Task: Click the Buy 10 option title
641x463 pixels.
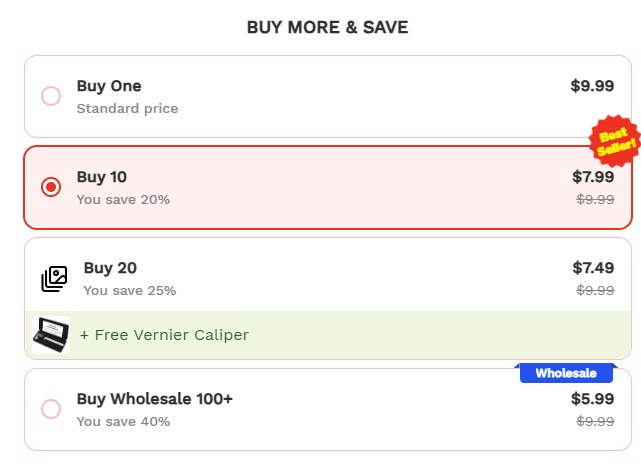Action: 102,177
